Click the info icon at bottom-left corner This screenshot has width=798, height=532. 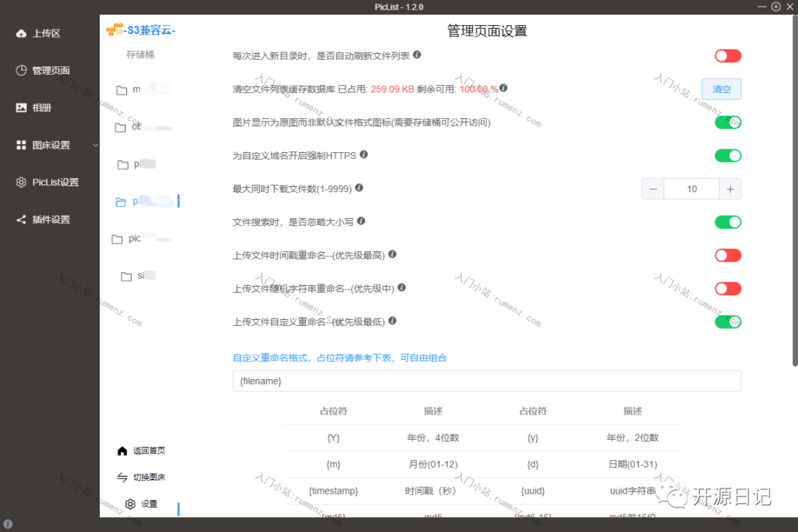coord(7,524)
